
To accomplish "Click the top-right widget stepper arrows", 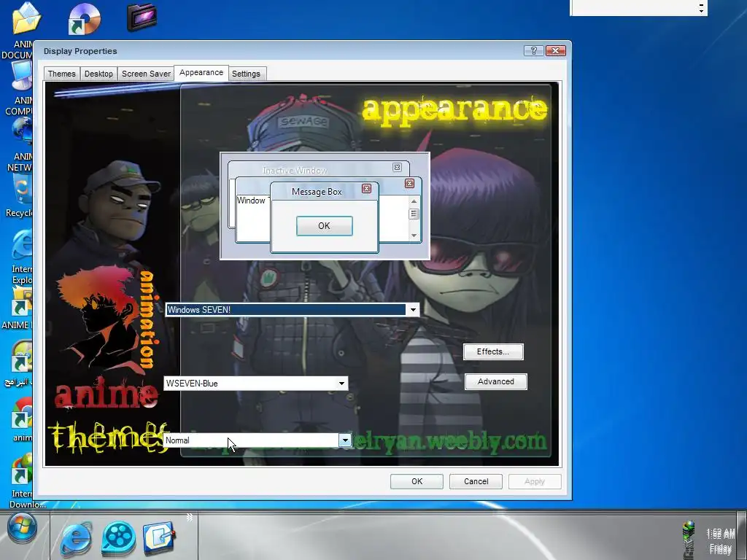I will [x=701, y=7].
